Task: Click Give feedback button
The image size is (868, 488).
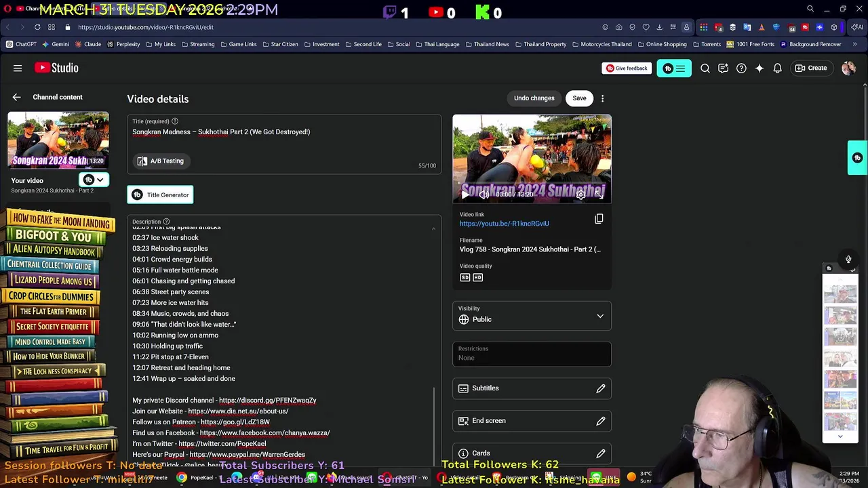Action: [x=627, y=68]
